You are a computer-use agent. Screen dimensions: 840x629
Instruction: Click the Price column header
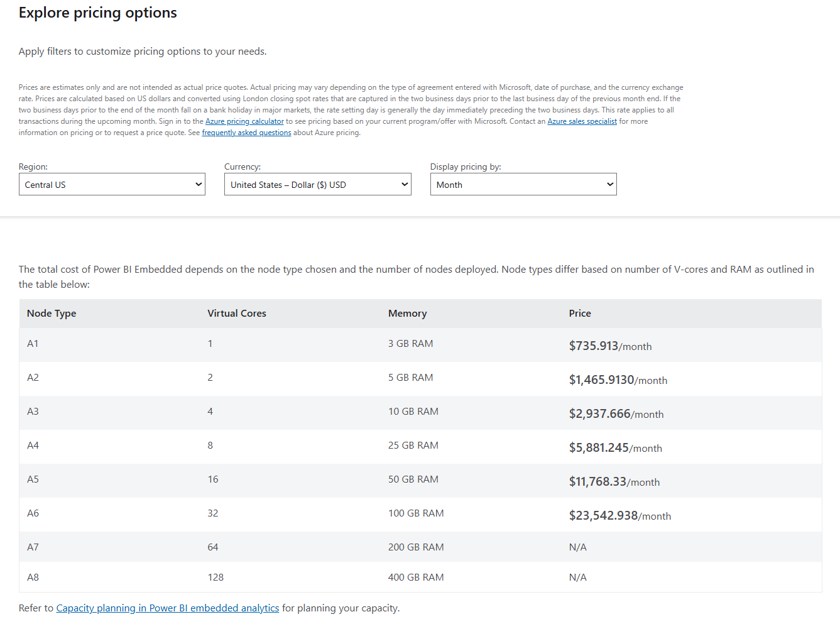tap(580, 314)
